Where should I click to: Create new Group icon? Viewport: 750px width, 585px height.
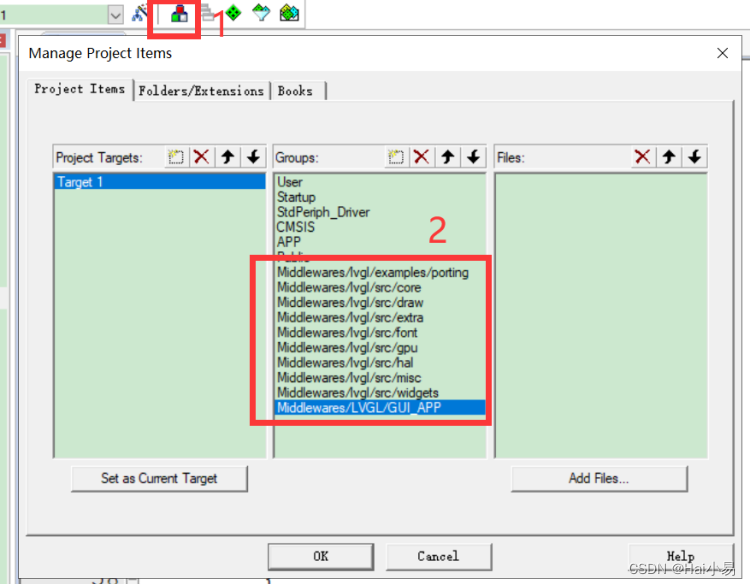(396, 157)
